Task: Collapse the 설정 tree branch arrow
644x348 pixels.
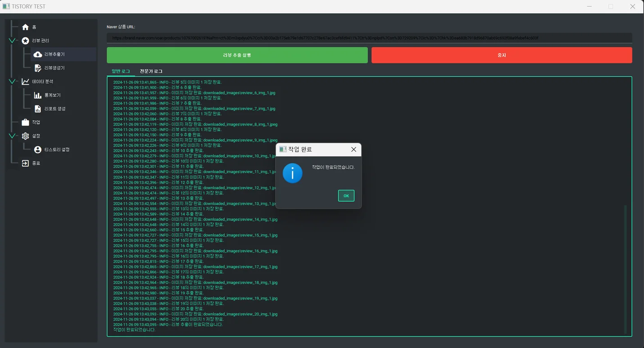Action: click(12, 136)
